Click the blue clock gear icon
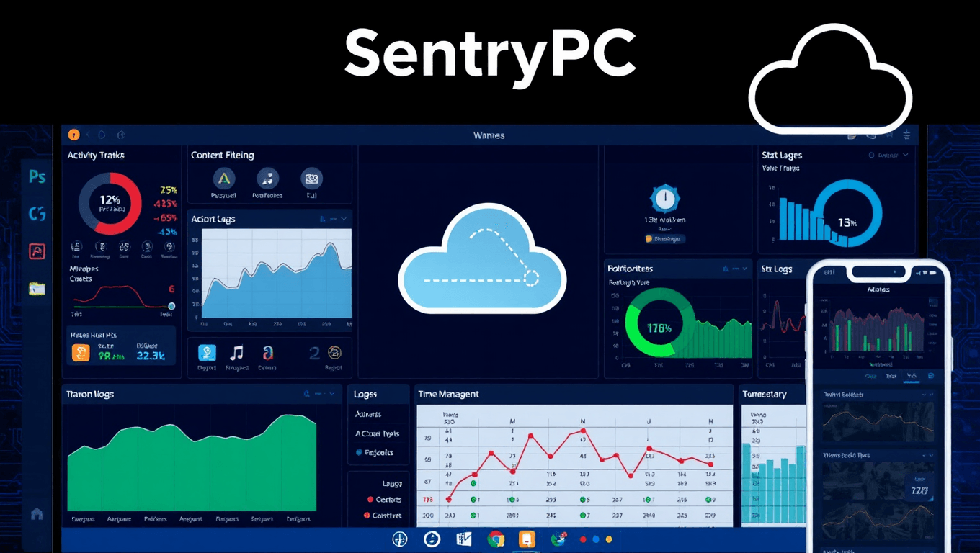The image size is (980, 553). (x=664, y=198)
